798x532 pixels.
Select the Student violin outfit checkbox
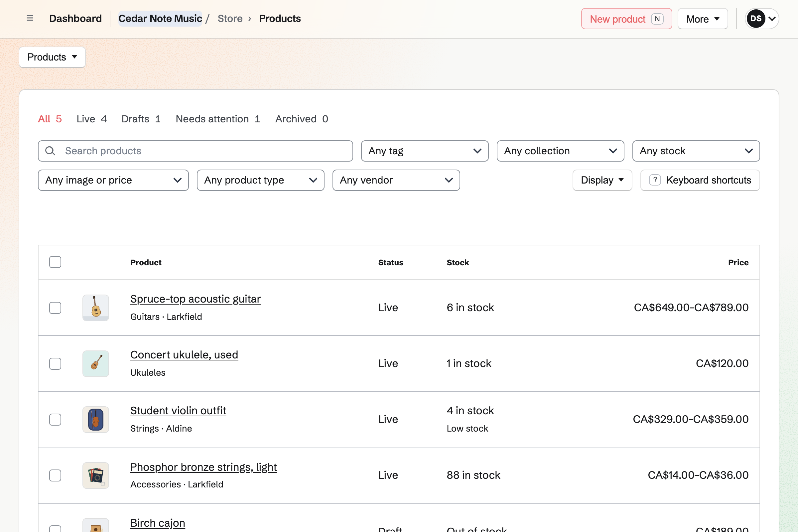point(55,420)
